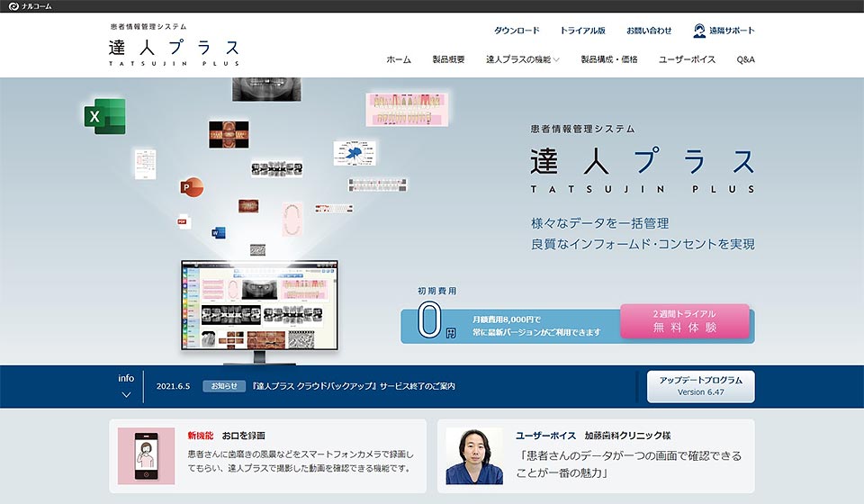The image size is (864, 504).
Task: Open the ダウンロード link
Action: pos(517,31)
